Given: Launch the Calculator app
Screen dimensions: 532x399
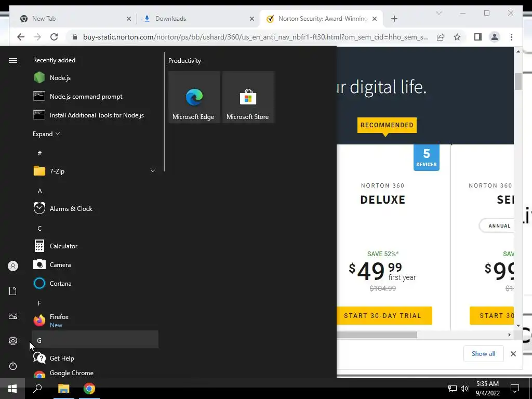Looking at the screenshot, I should 95,246.
